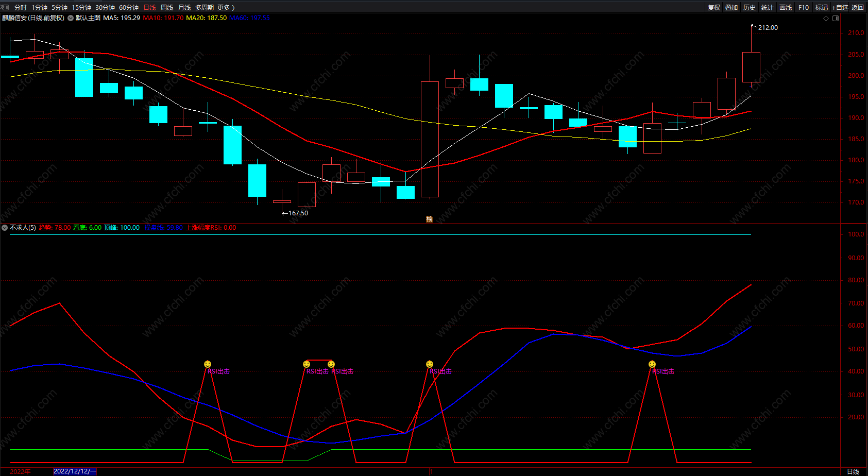Click the 2022年 year label on the time axis

tap(20, 471)
